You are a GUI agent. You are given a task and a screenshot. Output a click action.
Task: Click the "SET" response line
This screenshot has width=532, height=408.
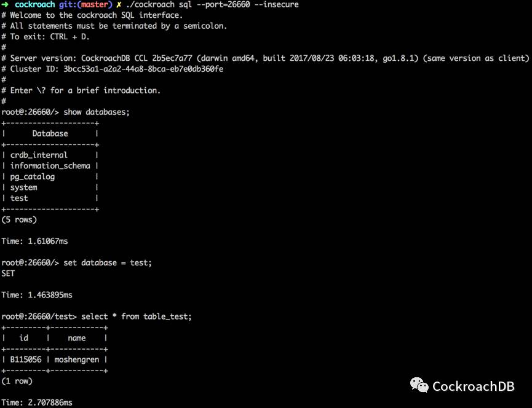(8, 273)
